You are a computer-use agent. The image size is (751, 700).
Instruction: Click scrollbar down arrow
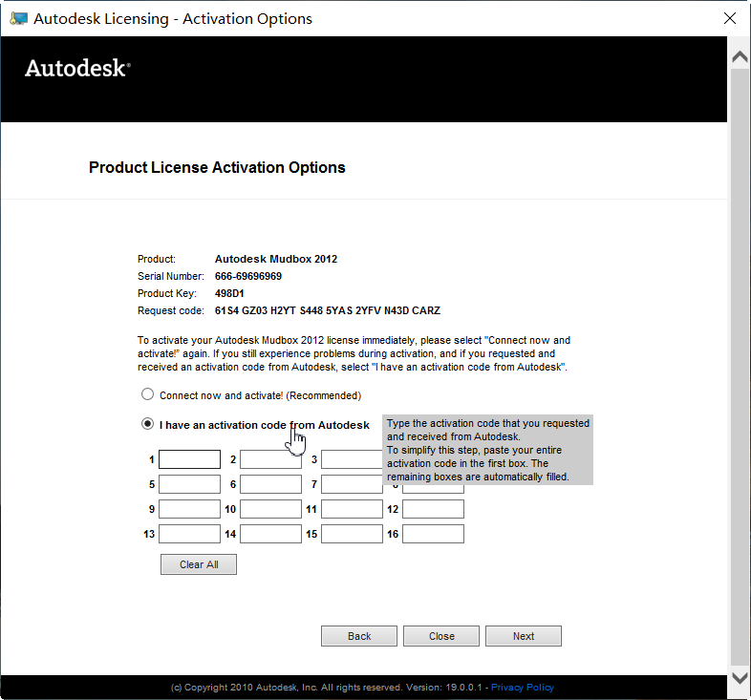pyautogui.click(x=740, y=678)
